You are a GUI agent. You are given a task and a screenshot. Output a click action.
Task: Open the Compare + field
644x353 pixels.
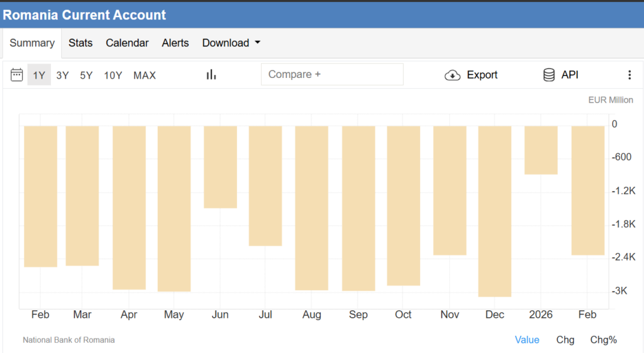332,74
